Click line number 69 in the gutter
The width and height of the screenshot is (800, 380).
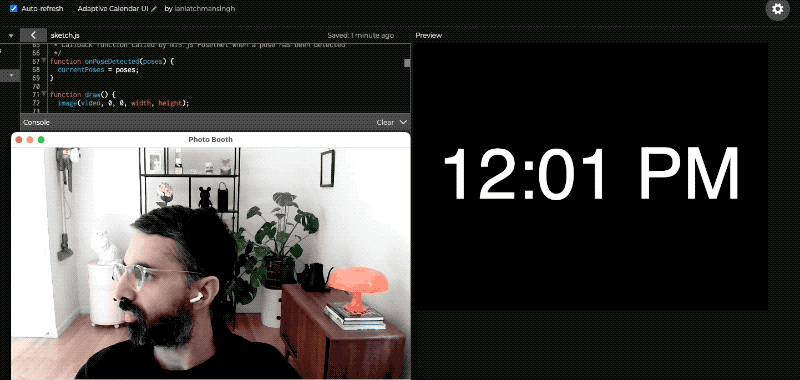pos(36,78)
